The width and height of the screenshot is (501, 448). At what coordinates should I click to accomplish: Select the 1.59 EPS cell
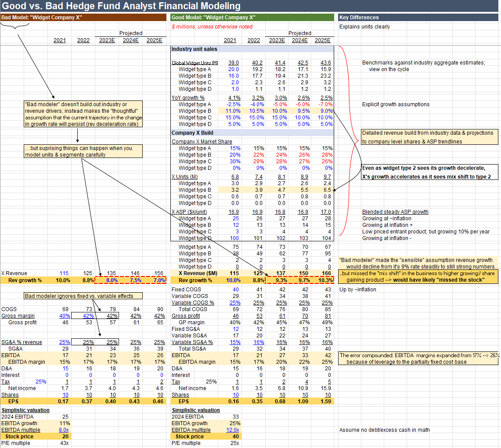326,401
